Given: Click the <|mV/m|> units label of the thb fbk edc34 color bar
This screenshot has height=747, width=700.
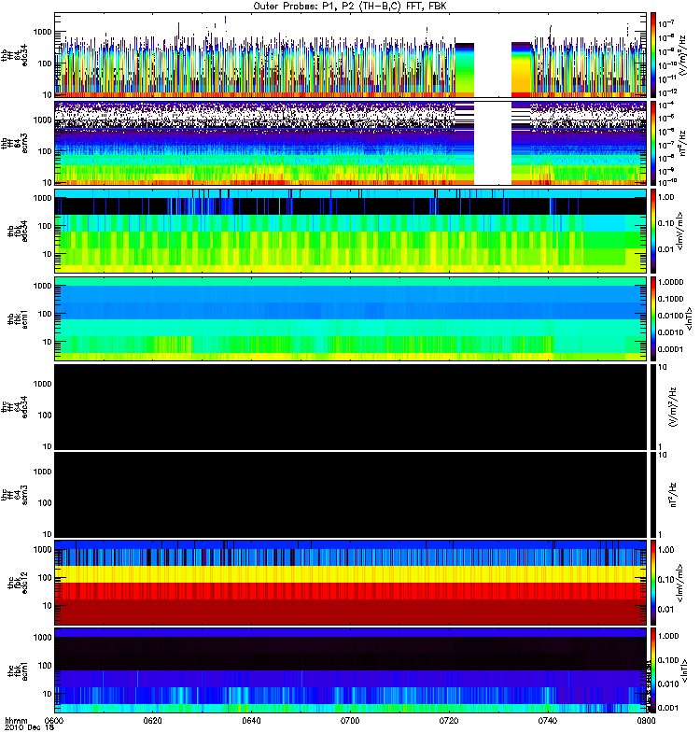Looking at the screenshot, I should tap(679, 231).
